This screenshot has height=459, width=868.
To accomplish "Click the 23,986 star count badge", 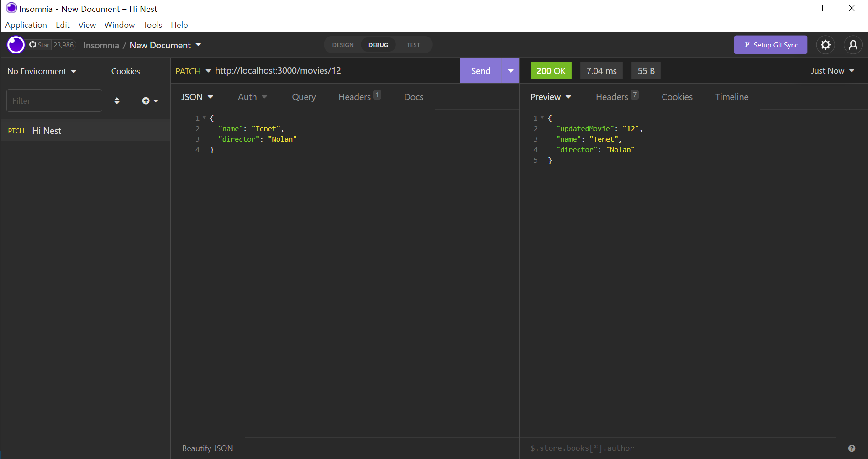I will (x=63, y=45).
